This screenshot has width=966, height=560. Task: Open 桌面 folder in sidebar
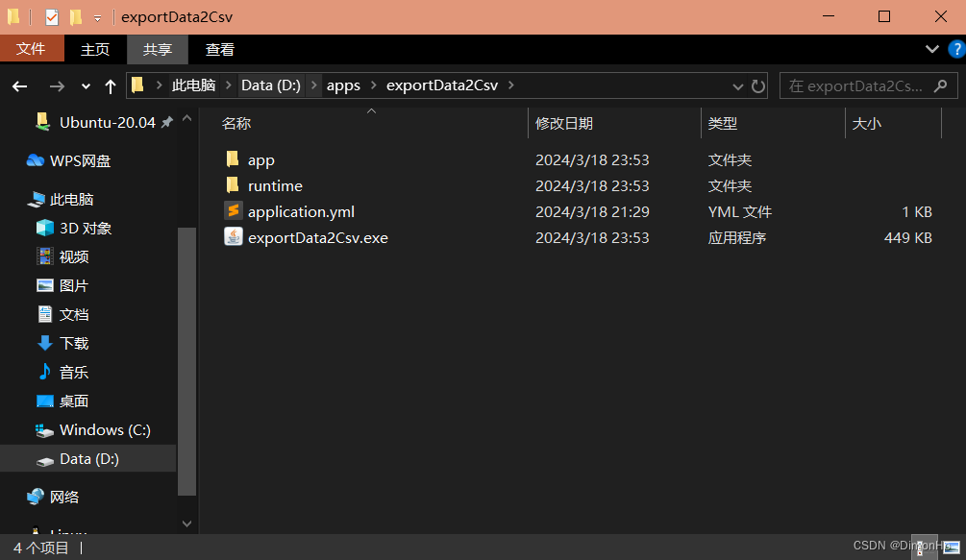74,402
